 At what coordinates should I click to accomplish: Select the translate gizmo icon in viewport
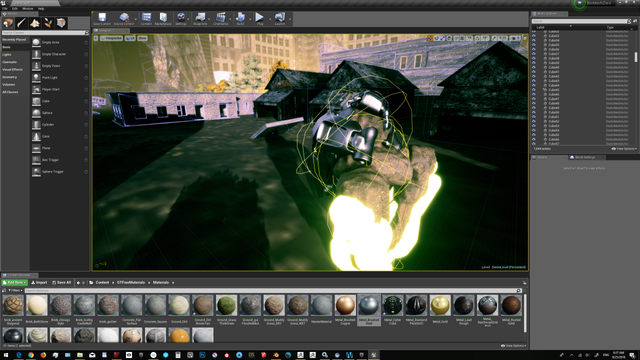(430, 38)
